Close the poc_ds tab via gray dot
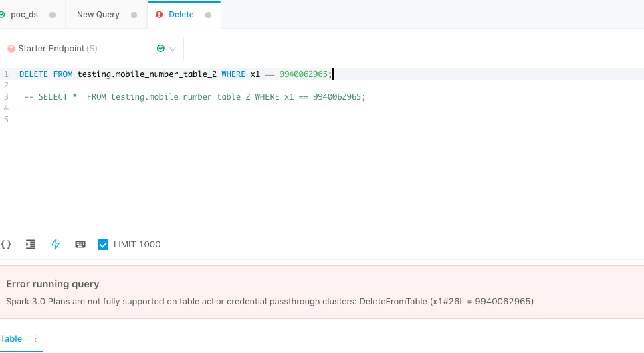This screenshot has width=644, height=353. [53, 15]
